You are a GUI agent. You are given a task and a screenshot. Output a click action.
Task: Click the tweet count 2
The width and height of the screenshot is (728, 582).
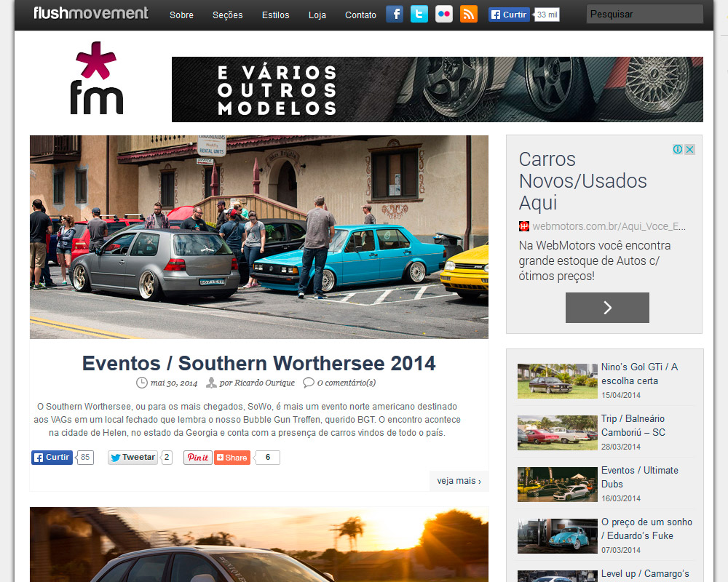pyautogui.click(x=167, y=457)
